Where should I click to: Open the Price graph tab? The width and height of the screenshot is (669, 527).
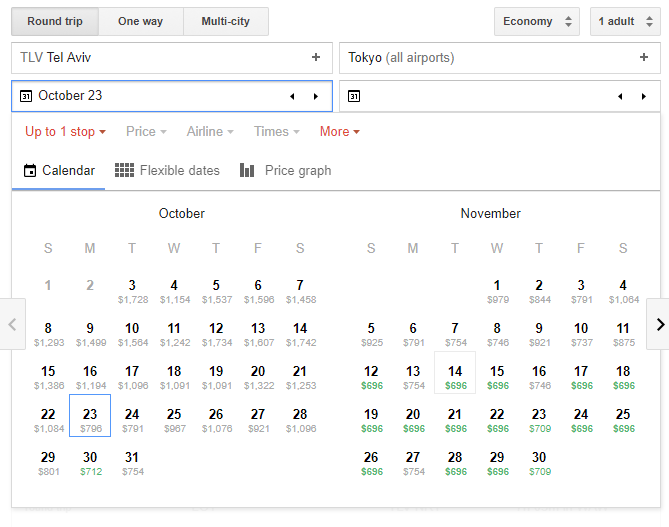285,171
